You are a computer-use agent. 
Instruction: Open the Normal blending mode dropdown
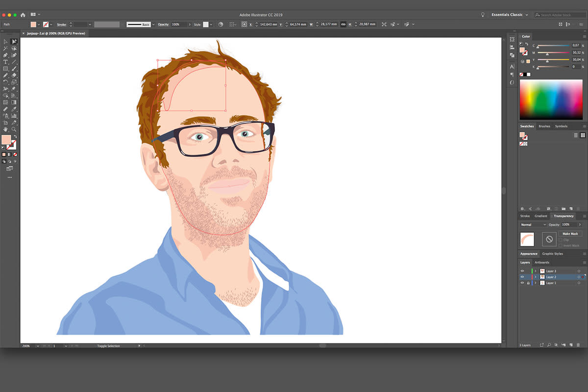[x=533, y=224]
